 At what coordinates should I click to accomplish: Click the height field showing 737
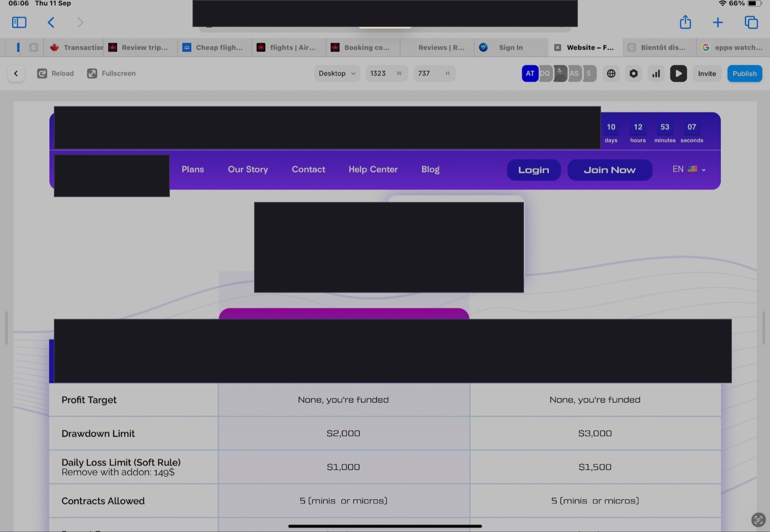point(434,74)
